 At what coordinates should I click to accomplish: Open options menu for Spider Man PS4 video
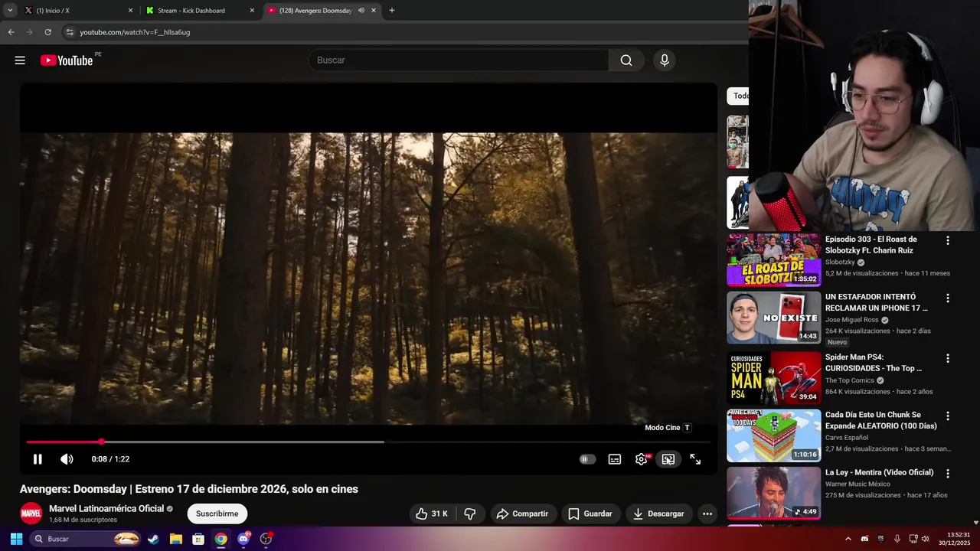[948, 358]
